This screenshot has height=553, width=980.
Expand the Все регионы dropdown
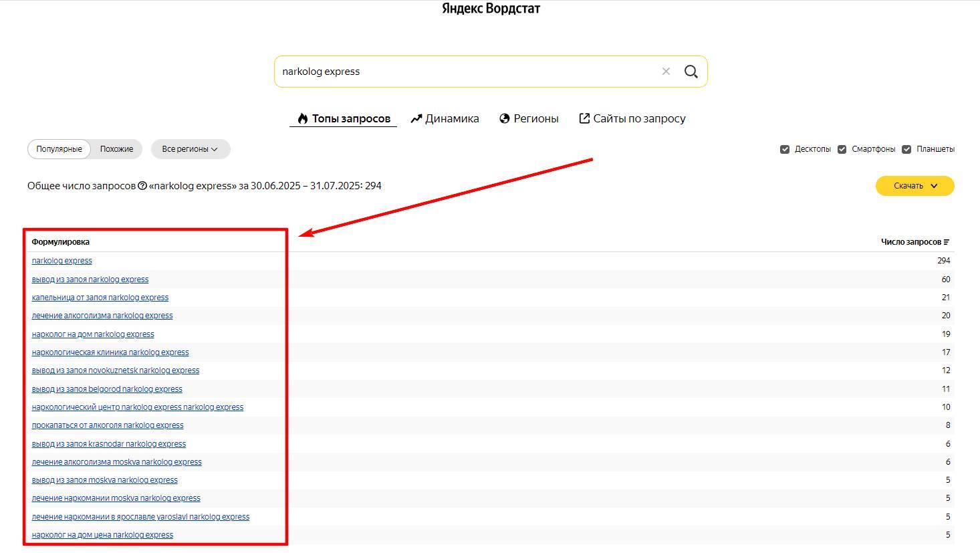[190, 149]
